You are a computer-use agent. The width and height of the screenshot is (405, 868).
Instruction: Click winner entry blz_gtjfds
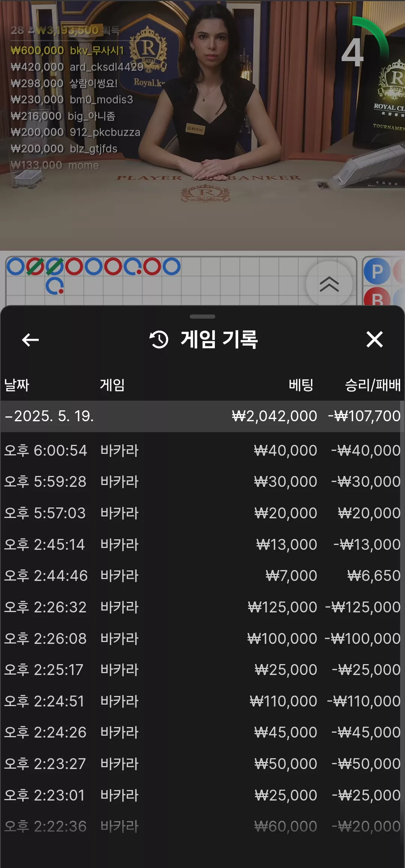coord(64,149)
